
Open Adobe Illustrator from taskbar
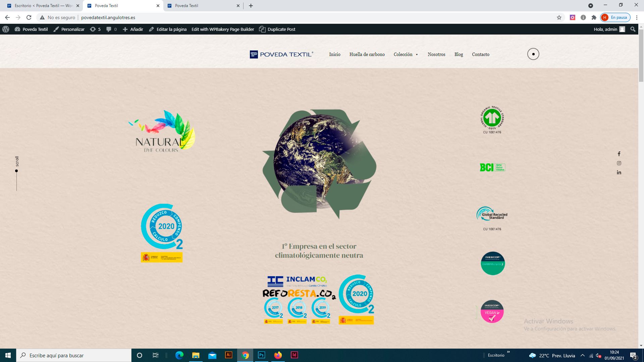(x=228, y=355)
